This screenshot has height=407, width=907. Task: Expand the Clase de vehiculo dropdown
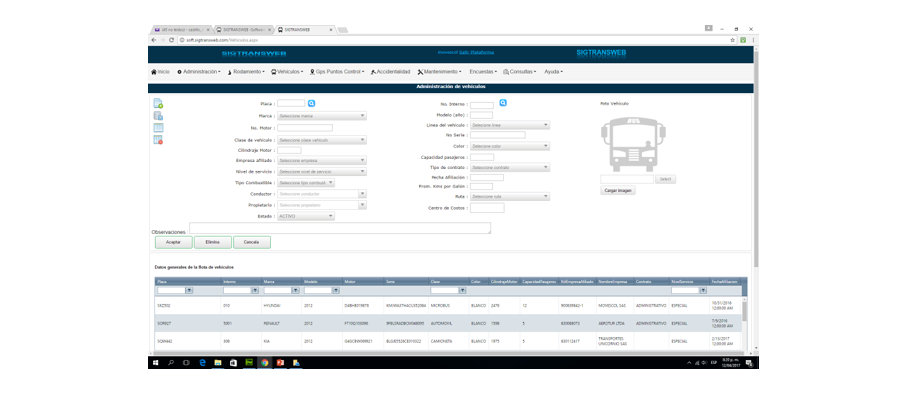pos(321,140)
